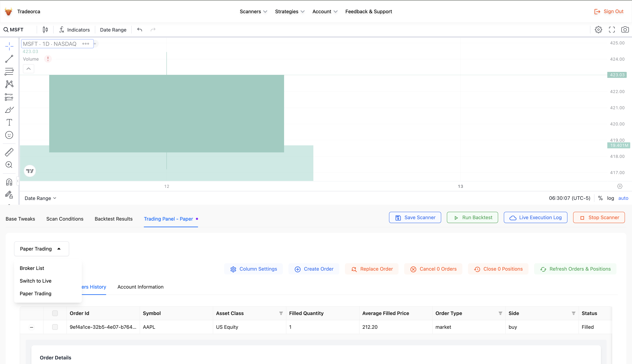Click the ruler/measure tool in sidebar
632x364 pixels.
click(x=9, y=152)
